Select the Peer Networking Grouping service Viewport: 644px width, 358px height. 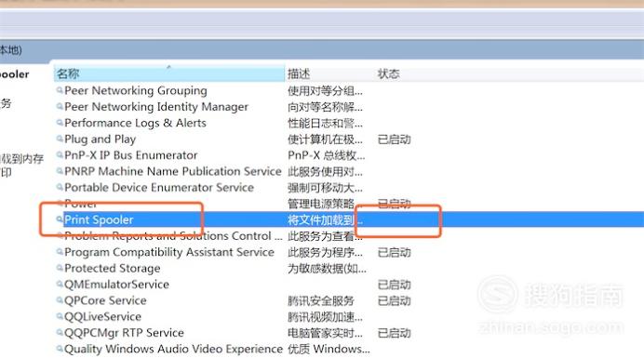(x=136, y=90)
